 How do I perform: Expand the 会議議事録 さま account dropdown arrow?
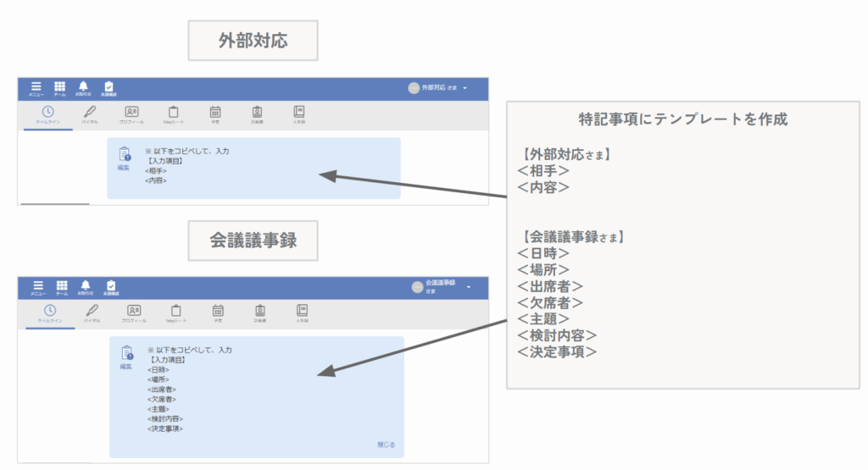click(469, 287)
